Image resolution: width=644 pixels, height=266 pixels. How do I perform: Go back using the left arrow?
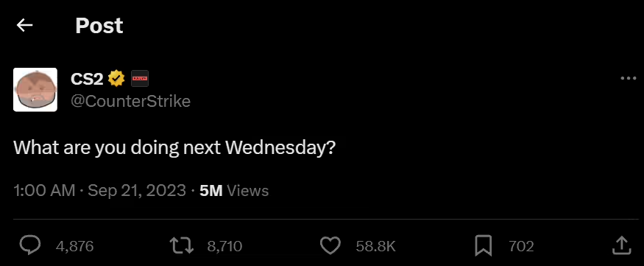coord(24,26)
